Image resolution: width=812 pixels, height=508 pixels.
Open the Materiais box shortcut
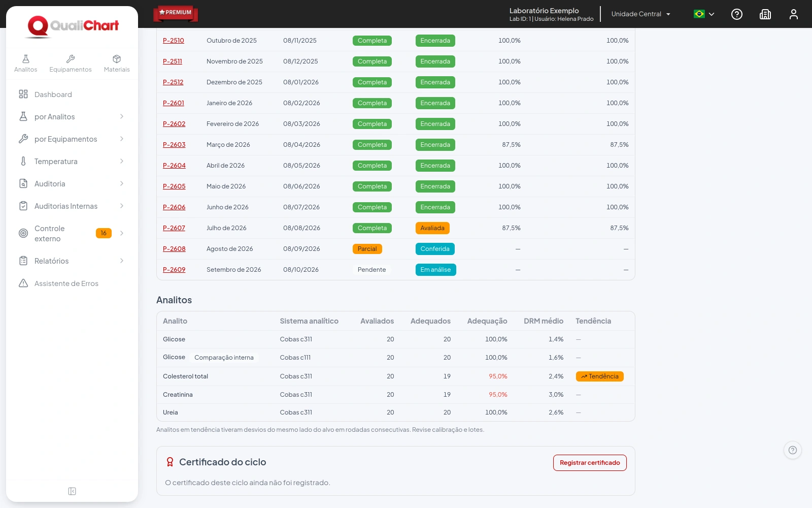(x=117, y=63)
